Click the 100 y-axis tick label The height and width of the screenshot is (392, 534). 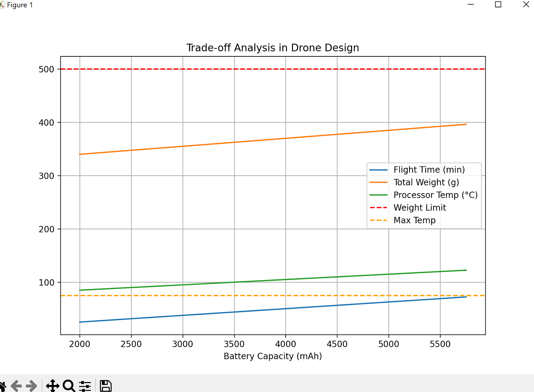pyautogui.click(x=46, y=283)
